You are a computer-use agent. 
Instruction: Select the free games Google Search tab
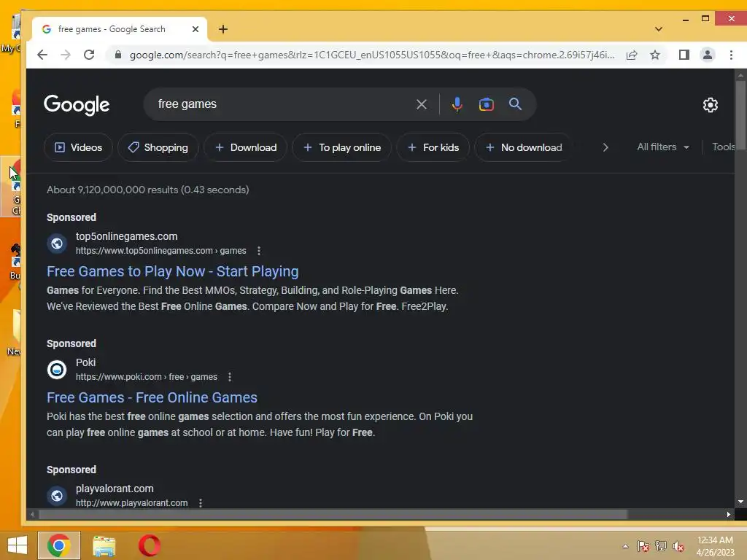[120, 29]
